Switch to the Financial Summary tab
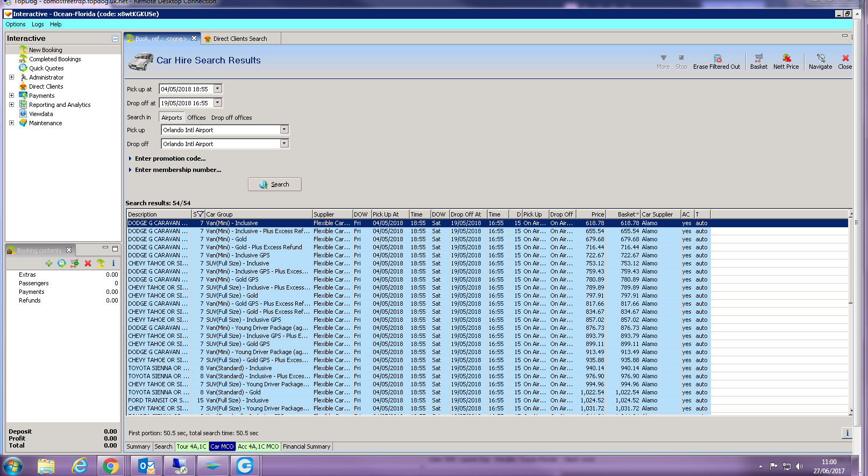This screenshot has height=476, width=868. coord(307,446)
